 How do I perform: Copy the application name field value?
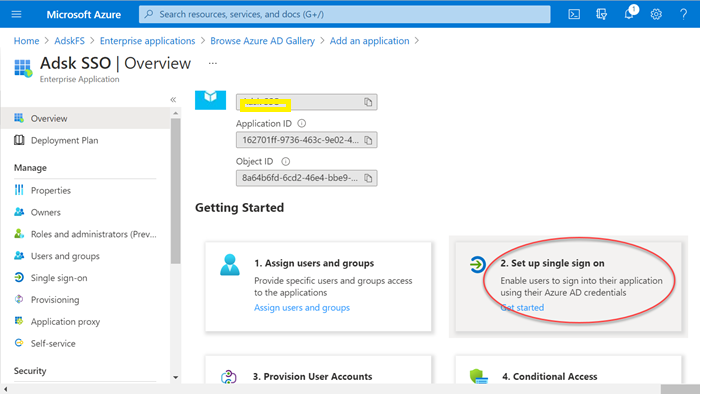pyautogui.click(x=368, y=102)
